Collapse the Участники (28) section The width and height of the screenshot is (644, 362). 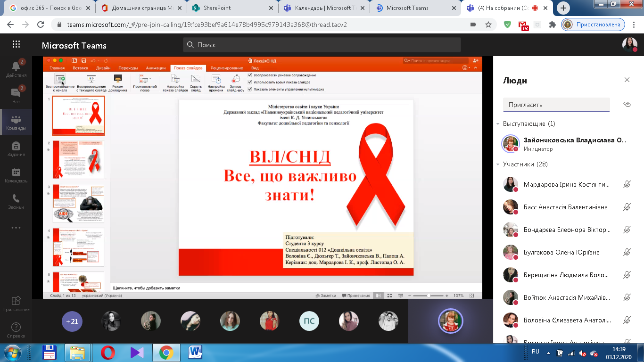(x=498, y=164)
